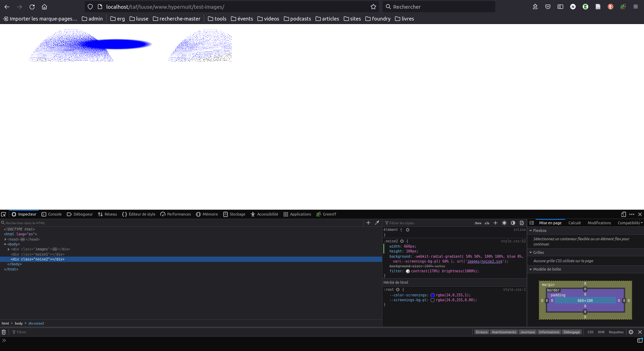Collapse the three-pane inspector sidebar
Image resolution: width=644 pixels, height=351 pixels.
(532, 223)
